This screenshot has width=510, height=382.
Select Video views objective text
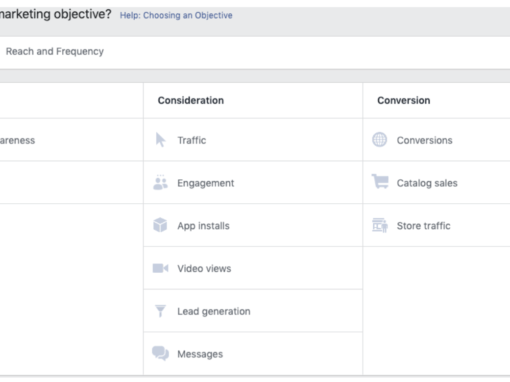(x=204, y=269)
